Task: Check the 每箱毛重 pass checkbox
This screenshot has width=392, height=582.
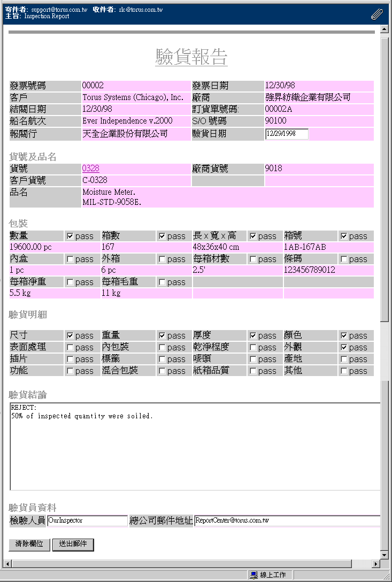Action: 162,282
